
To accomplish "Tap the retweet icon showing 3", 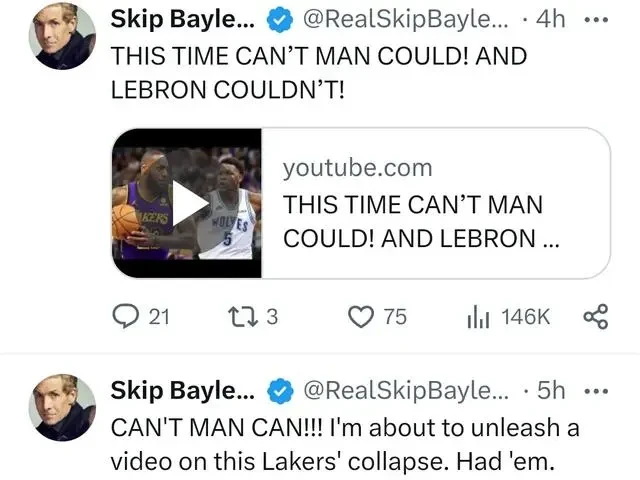I will pyautogui.click(x=243, y=317).
